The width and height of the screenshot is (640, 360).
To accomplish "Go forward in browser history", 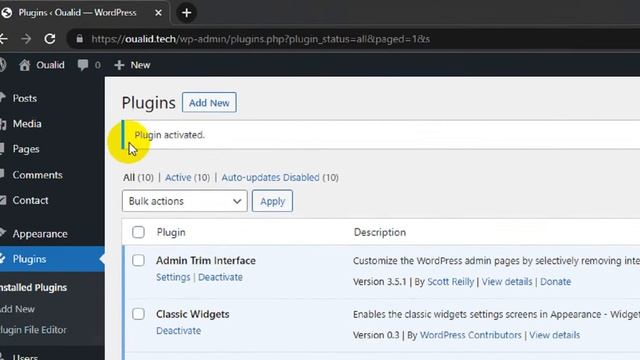I will click(x=26, y=39).
